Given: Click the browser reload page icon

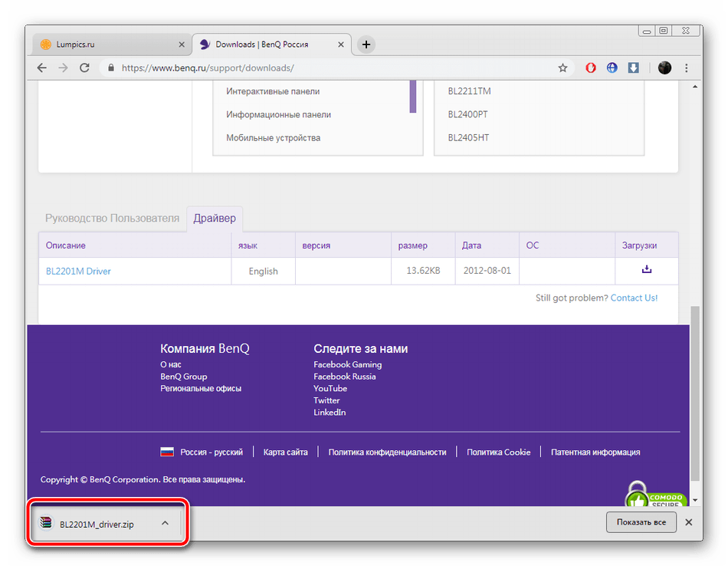Looking at the screenshot, I should click(x=84, y=67).
